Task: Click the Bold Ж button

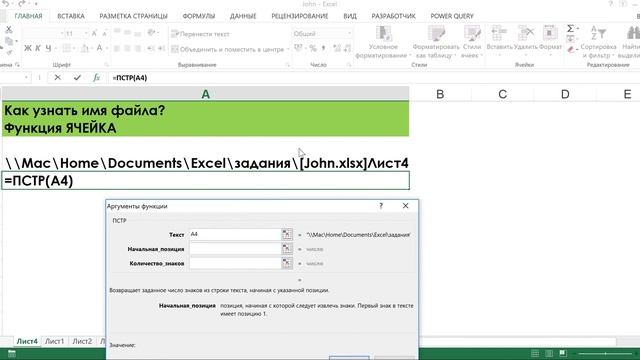Action: pyautogui.click(x=28, y=49)
